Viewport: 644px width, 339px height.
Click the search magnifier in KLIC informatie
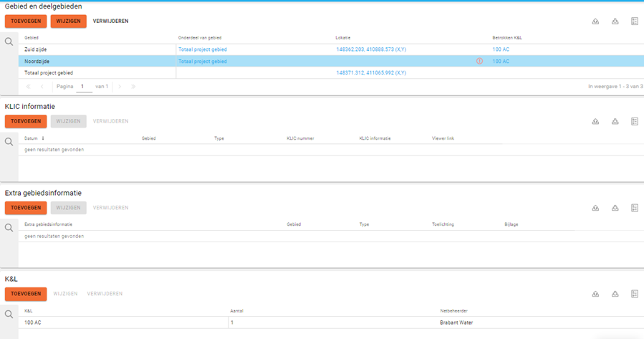click(x=9, y=142)
